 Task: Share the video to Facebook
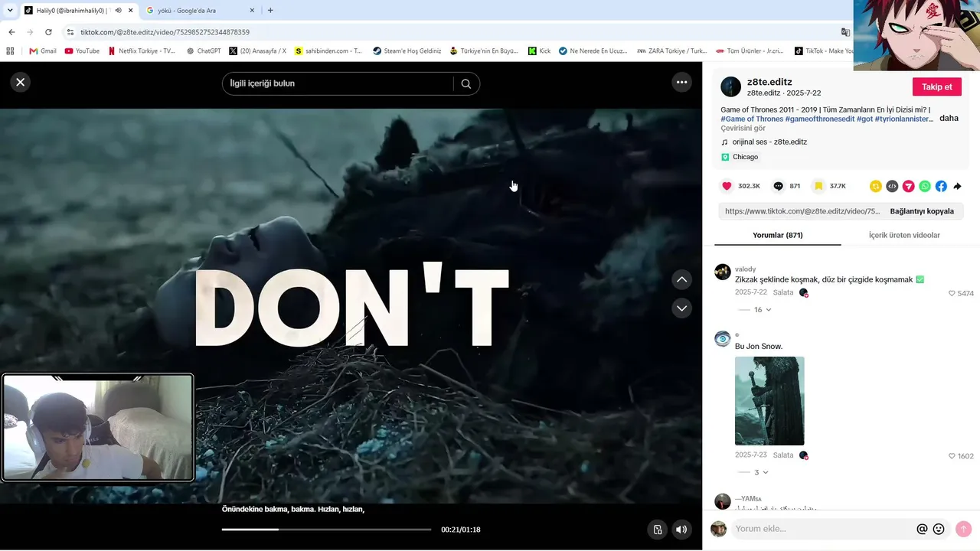(x=941, y=186)
